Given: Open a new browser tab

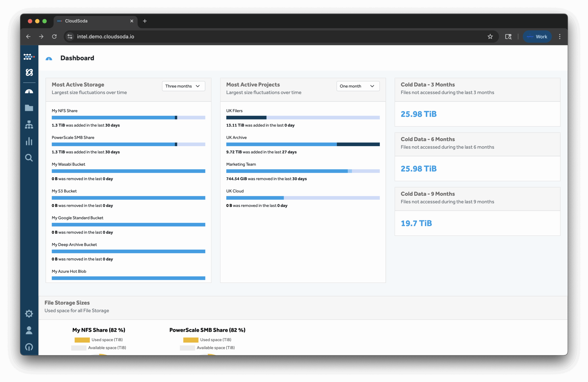Looking at the screenshot, I should pos(145,21).
